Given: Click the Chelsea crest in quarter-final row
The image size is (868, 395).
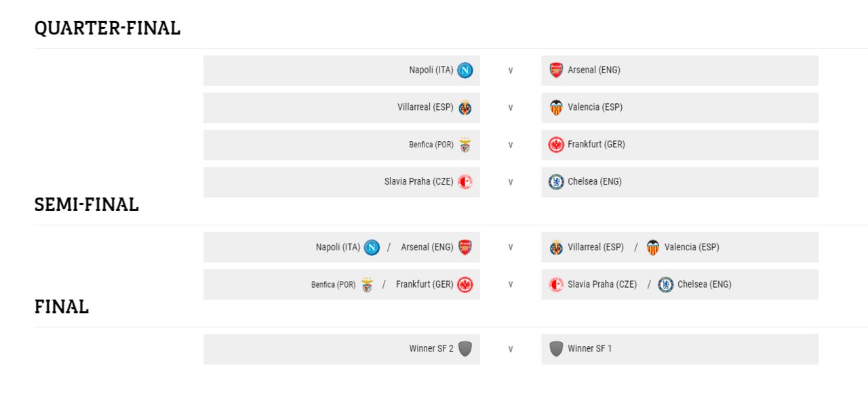Looking at the screenshot, I should [x=556, y=182].
